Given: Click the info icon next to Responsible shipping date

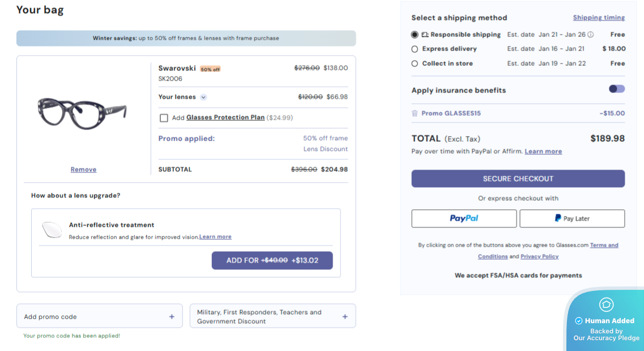Looking at the screenshot, I should (591, 35).
